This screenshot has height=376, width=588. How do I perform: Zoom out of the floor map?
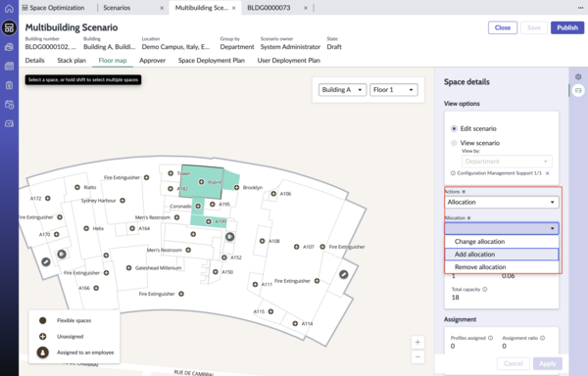pos(417,356)
